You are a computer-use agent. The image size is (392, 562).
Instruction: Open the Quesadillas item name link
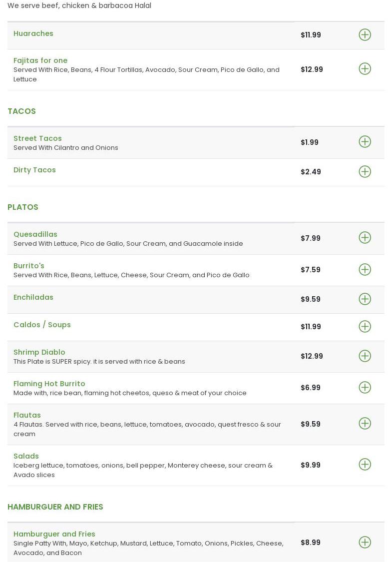(35, 234)
